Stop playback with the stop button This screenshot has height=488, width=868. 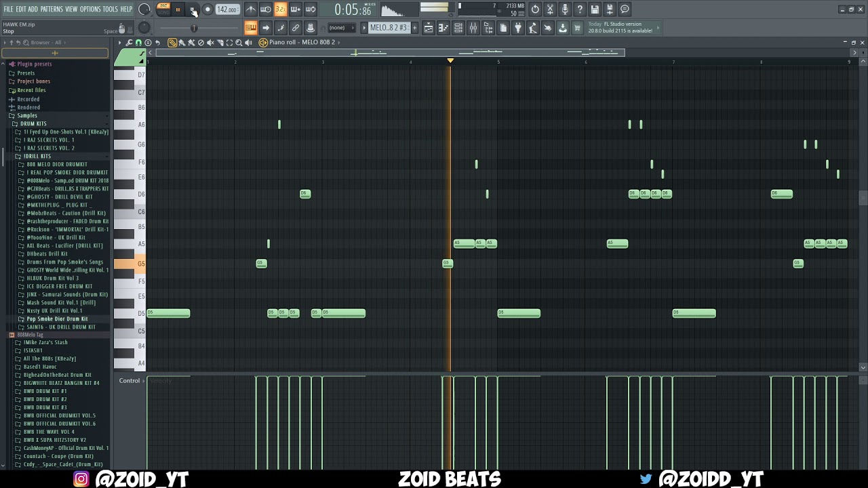click(193, 9)
